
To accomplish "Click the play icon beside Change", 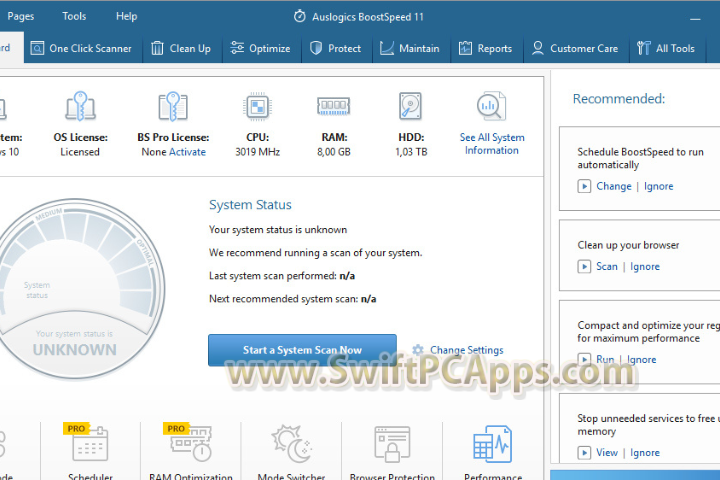I will [x=584, y=186].
